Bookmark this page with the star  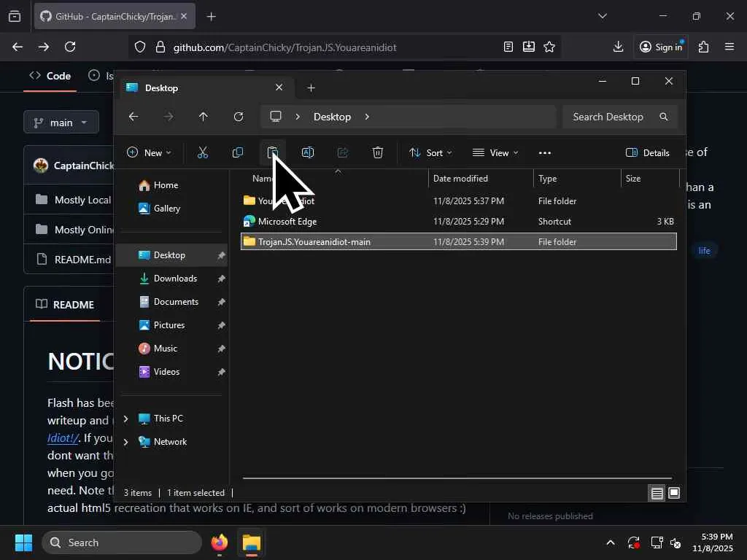point(549,47)
